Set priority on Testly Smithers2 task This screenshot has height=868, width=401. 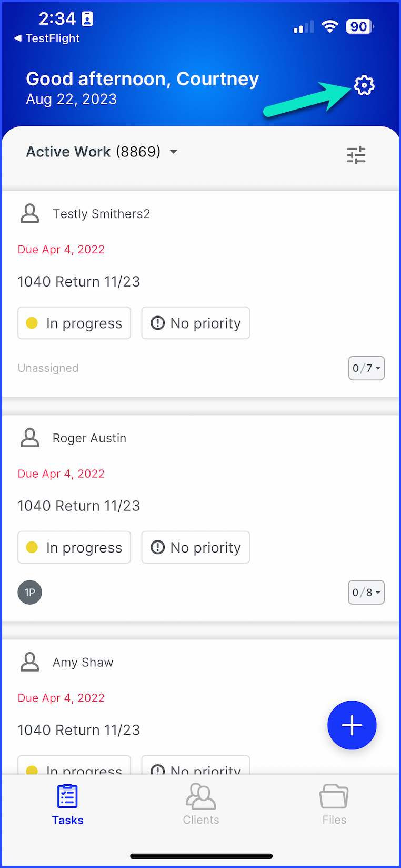coord(196,323)
